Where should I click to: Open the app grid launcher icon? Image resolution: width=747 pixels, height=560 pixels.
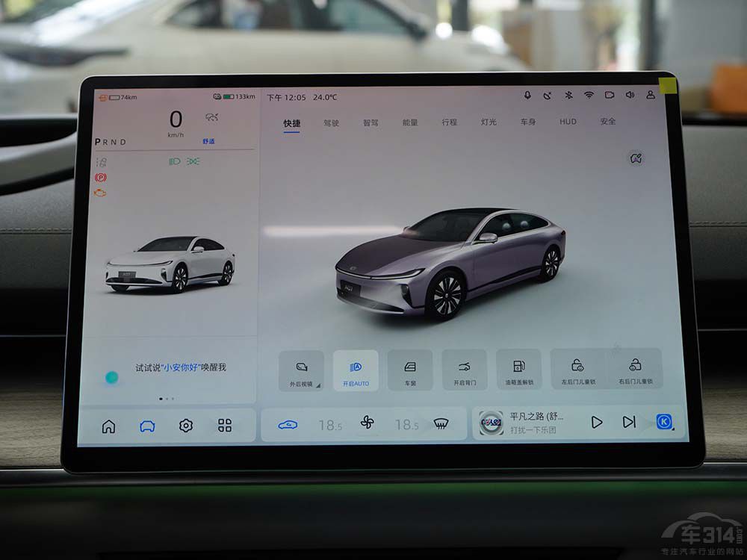225,426
